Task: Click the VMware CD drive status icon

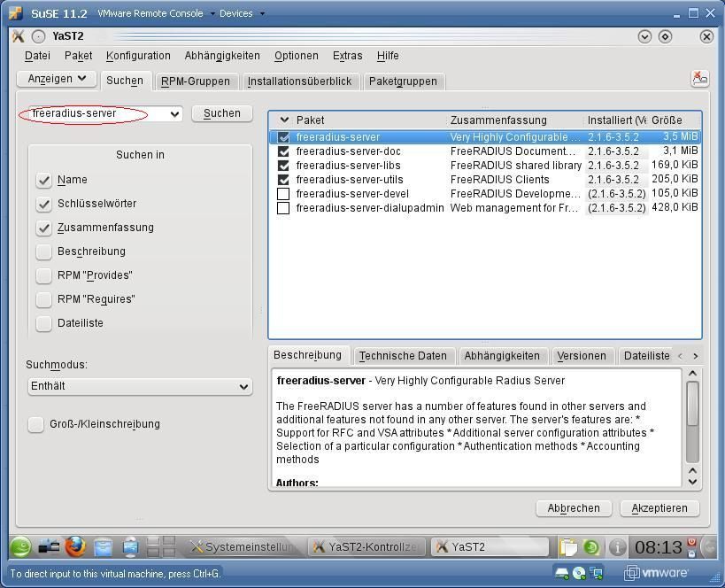Action: coord(579,574)
